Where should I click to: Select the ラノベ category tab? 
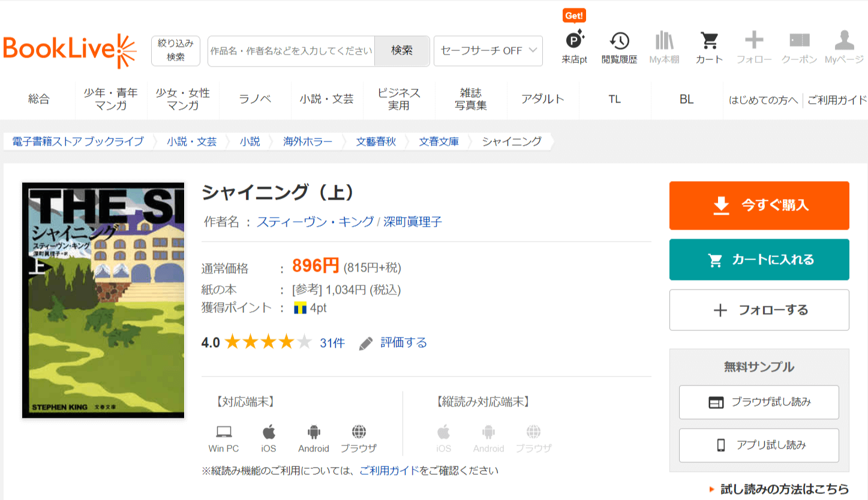coord(255,100)
